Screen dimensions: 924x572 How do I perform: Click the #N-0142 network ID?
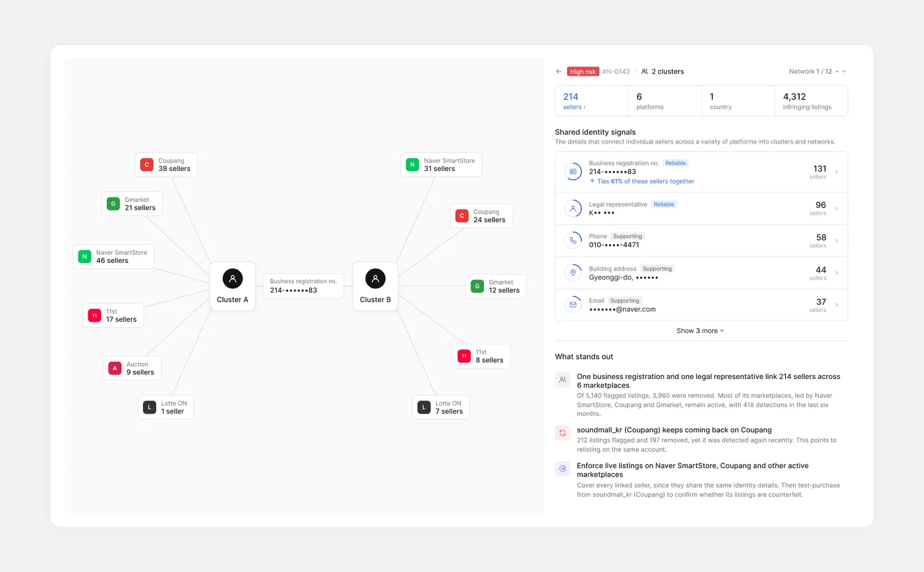tap(616, 72)
